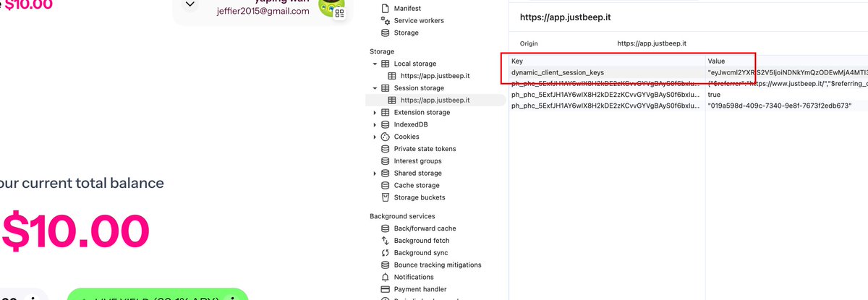The image size is (868, 300).
Task: Select the Background sync circular icon
Action: point(386,253)
